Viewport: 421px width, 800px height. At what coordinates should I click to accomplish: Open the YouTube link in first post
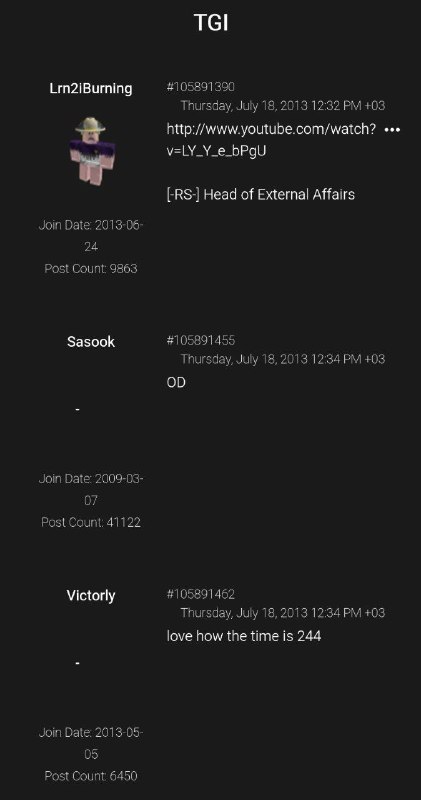coord(271,140)
